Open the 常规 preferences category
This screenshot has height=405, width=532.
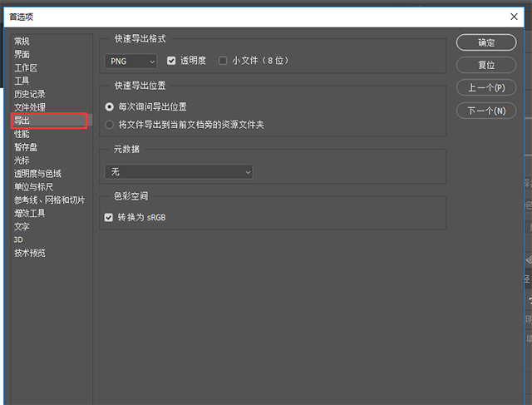pos(22,42)
